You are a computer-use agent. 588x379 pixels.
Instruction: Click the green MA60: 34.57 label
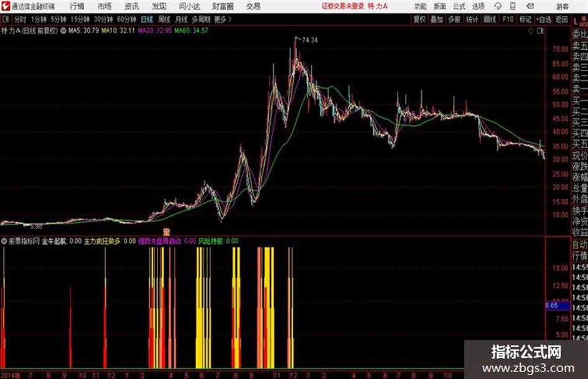[x=191, y=30]
